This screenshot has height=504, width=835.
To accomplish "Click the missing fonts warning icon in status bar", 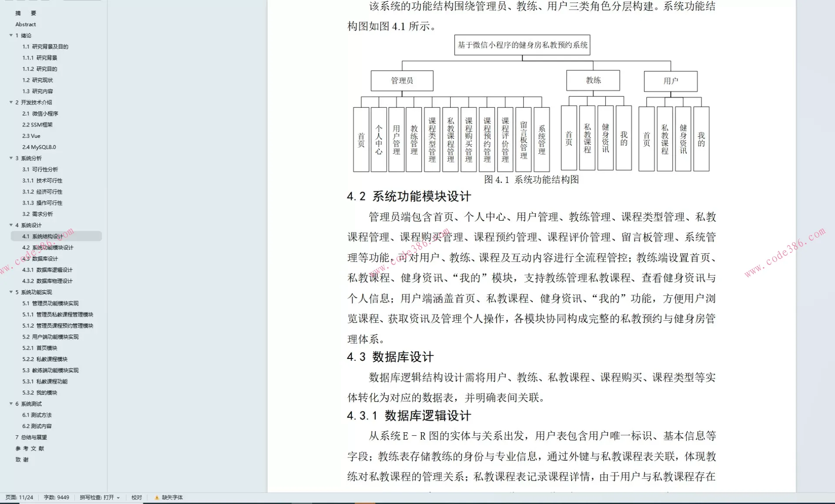I will [157, 497].
